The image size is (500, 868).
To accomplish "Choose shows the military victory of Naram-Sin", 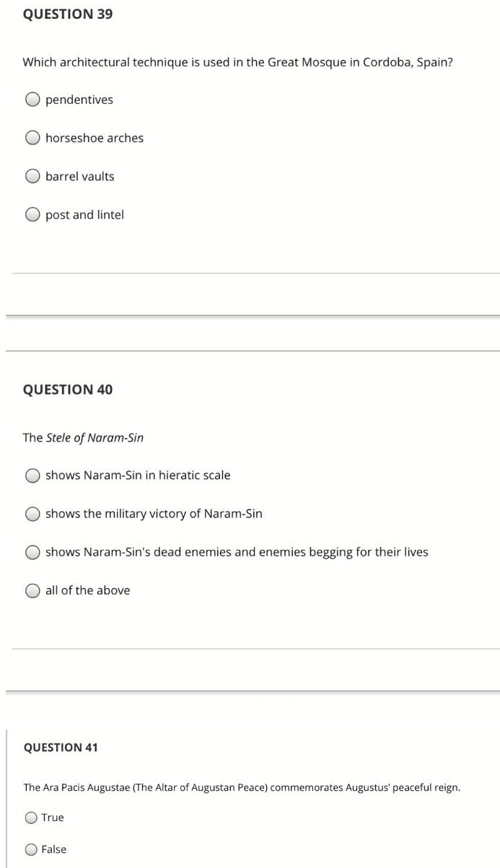I will pos(32,514).
